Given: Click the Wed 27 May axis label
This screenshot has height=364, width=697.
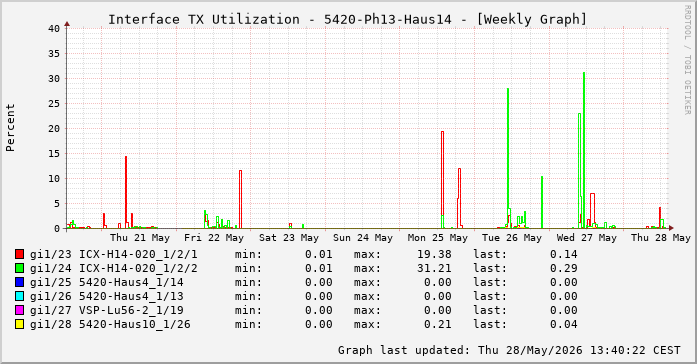Looking at the screenshot, I should click(587, 238).
